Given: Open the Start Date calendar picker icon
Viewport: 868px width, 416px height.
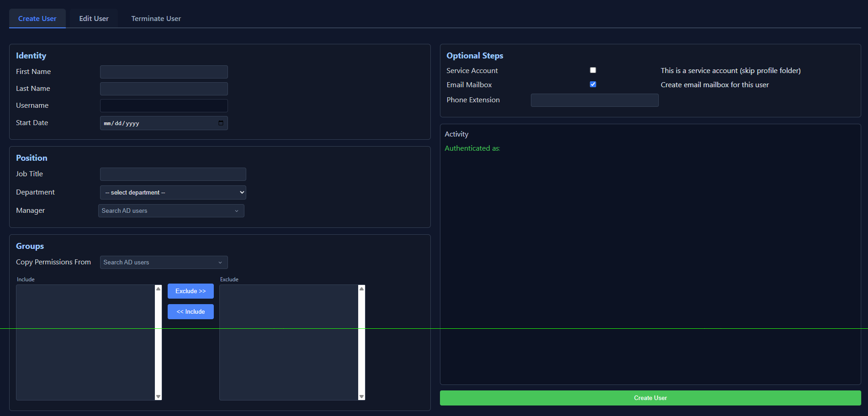Looking at the screenshot, I should tap(221, 123).
